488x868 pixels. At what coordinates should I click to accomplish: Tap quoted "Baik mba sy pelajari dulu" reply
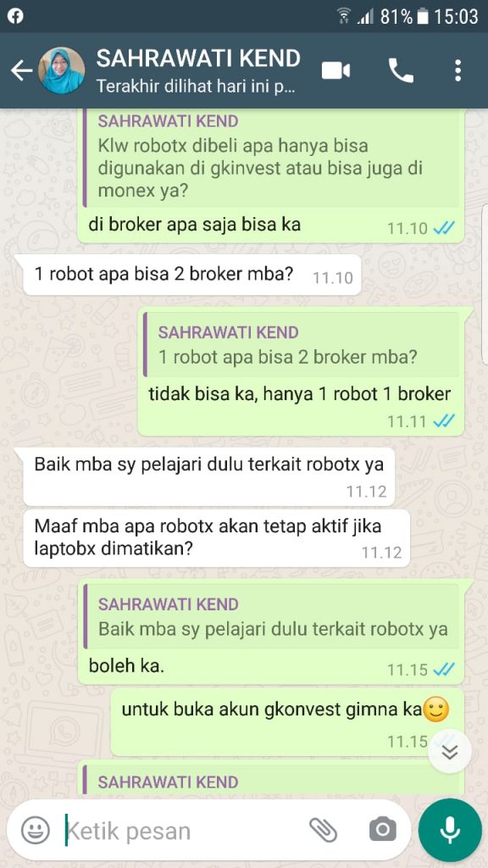pyautogui.click(x=271, y=616)
